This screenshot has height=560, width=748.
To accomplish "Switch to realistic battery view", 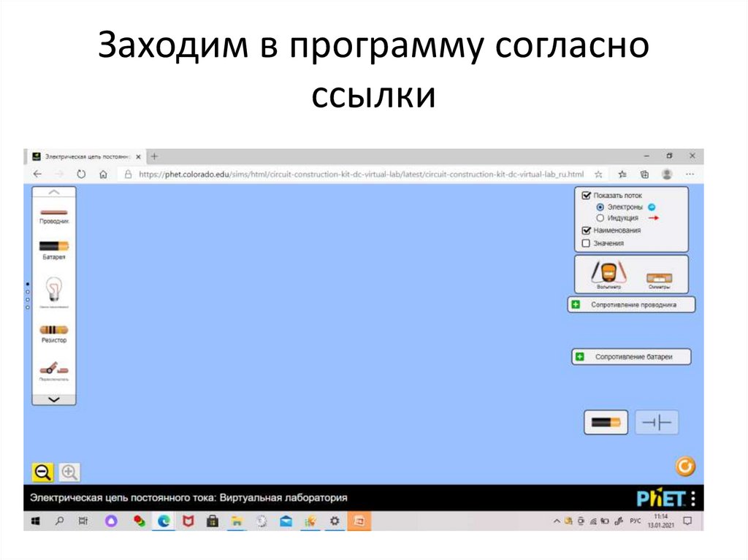I will 606,422.
